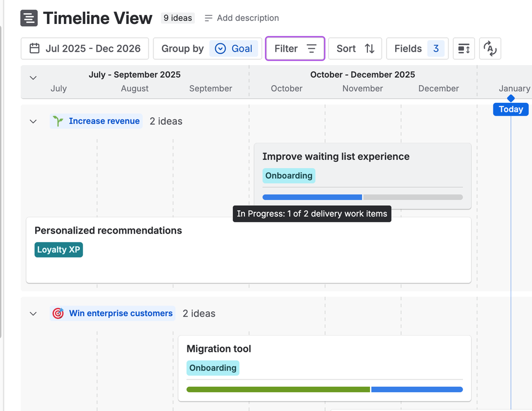Viewport: 532px width, 411px height.
Task: Open Increase revenue goal link
Action: [x=104, y=121]
